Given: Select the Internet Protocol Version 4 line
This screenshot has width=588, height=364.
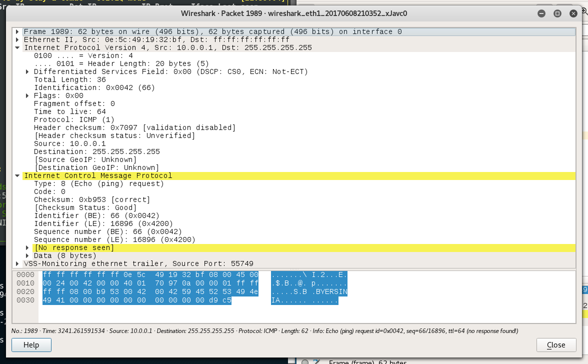Looking at the screenshot, I should click(168, 47).
